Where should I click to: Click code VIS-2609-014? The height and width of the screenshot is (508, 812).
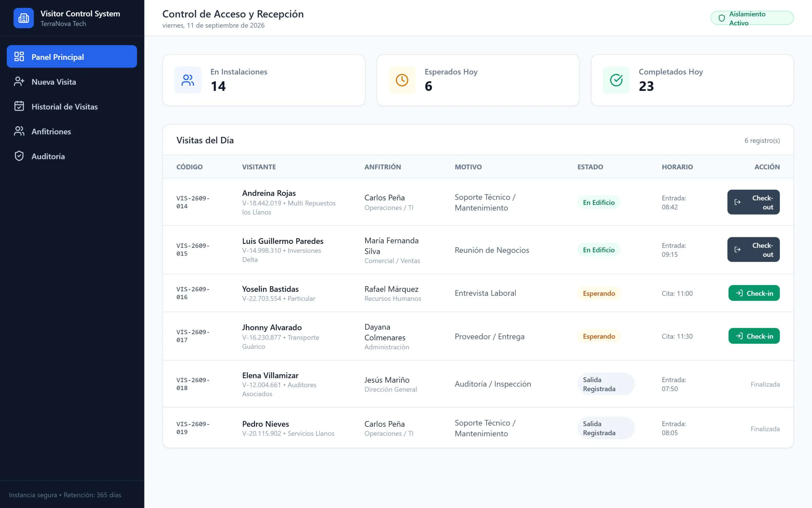click(193, 202)
